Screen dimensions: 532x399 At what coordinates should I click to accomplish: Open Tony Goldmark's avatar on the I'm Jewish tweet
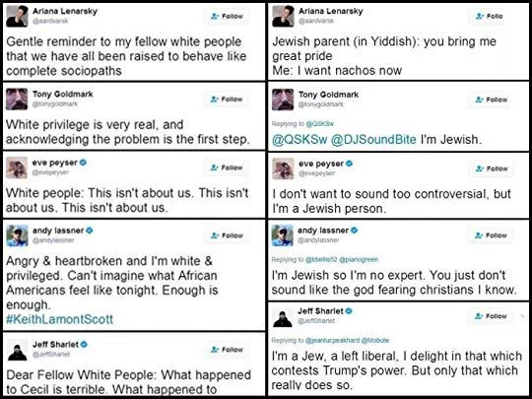coord(283,100)
